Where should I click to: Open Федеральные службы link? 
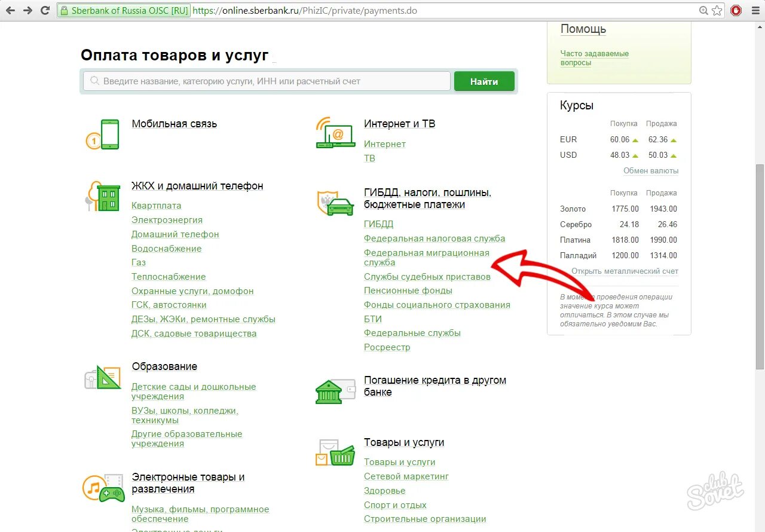click(x=412, y=333)
